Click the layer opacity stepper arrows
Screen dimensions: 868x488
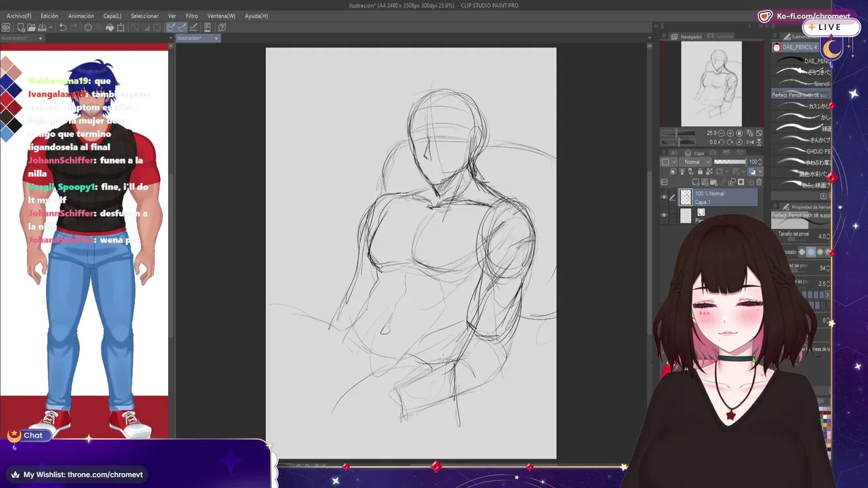760,162
